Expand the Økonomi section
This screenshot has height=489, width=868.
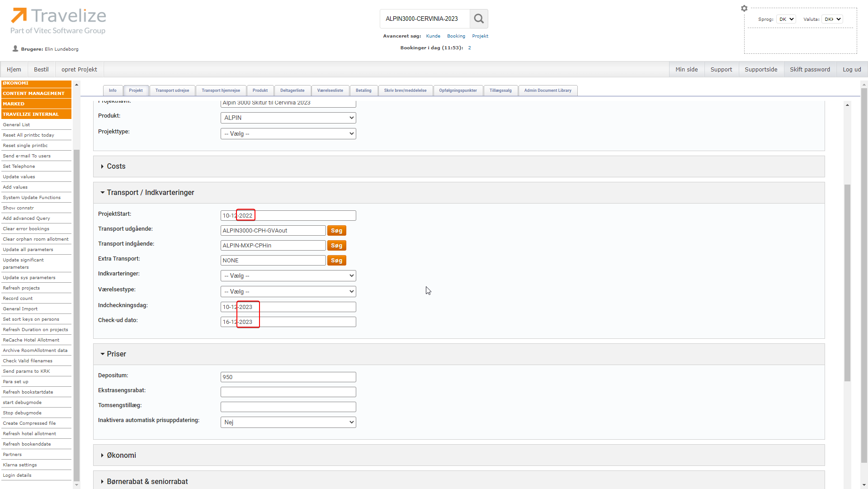point(121,456)
